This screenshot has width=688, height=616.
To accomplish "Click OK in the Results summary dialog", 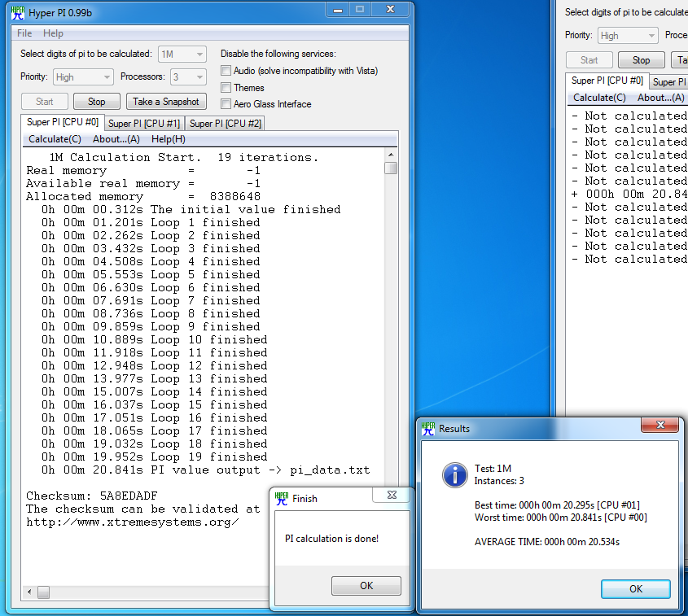I will [x=635, y=588].
